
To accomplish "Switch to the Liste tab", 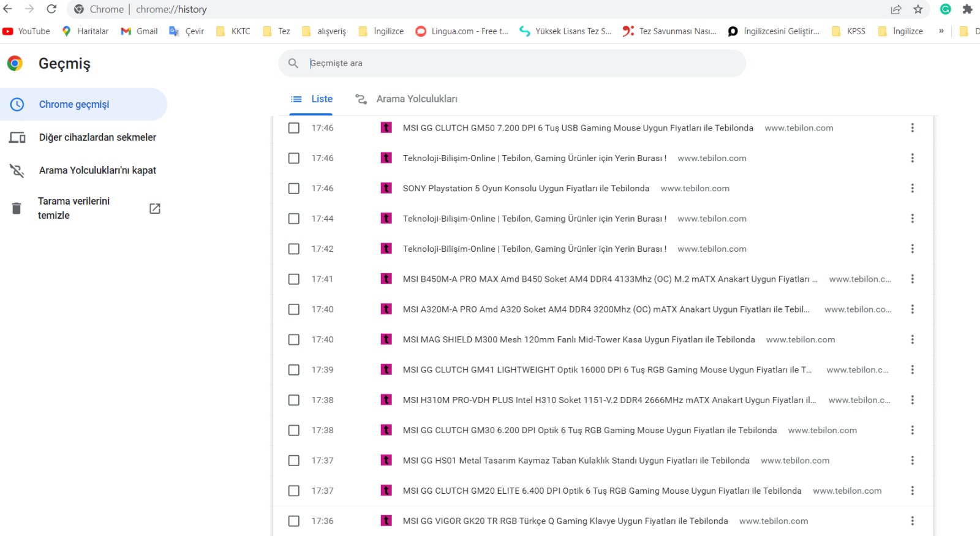I will pyautogui.click(x=311, y=99).
